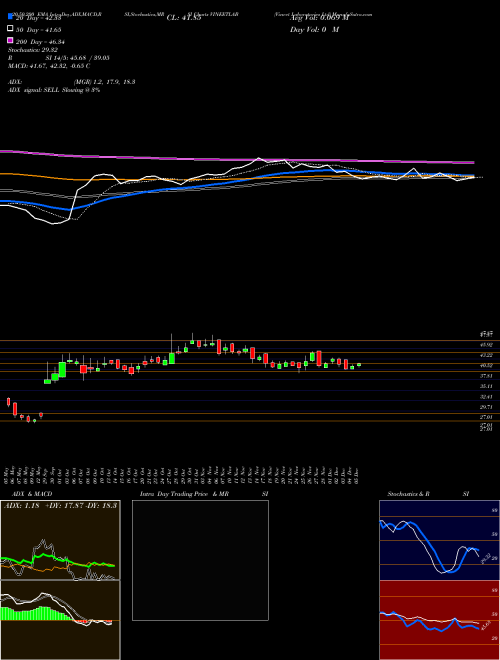Click the magenta 200 Day EMA legend swatch
Viewport: 500px width, 660px height.
tap(10, 40)
